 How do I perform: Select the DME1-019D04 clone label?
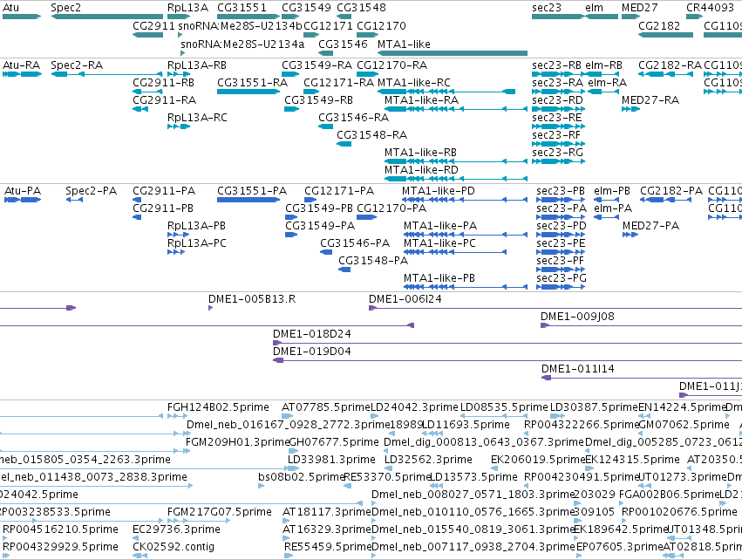(312, 352)
